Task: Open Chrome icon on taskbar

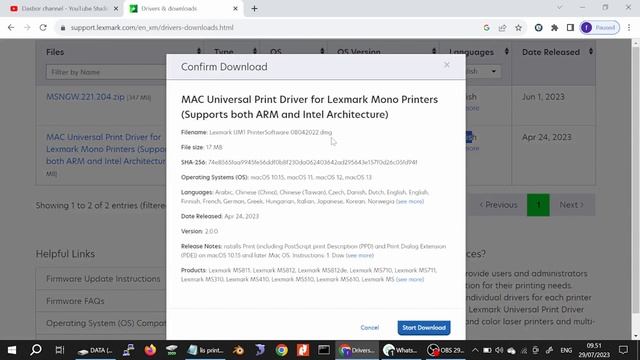Action: pyautogui.click(x=281, y=350)
